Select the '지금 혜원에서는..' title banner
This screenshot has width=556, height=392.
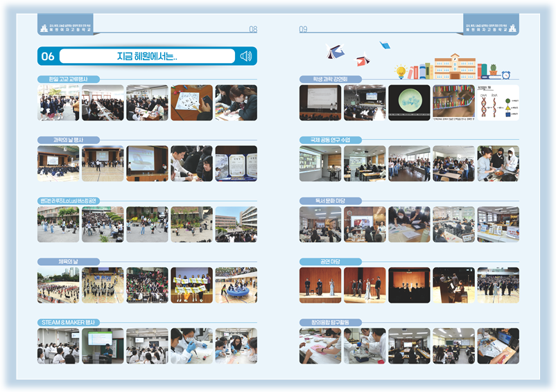point(147,56)
